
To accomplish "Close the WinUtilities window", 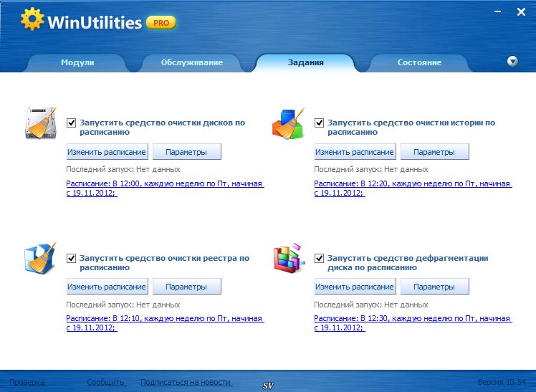I will (521, 12).
